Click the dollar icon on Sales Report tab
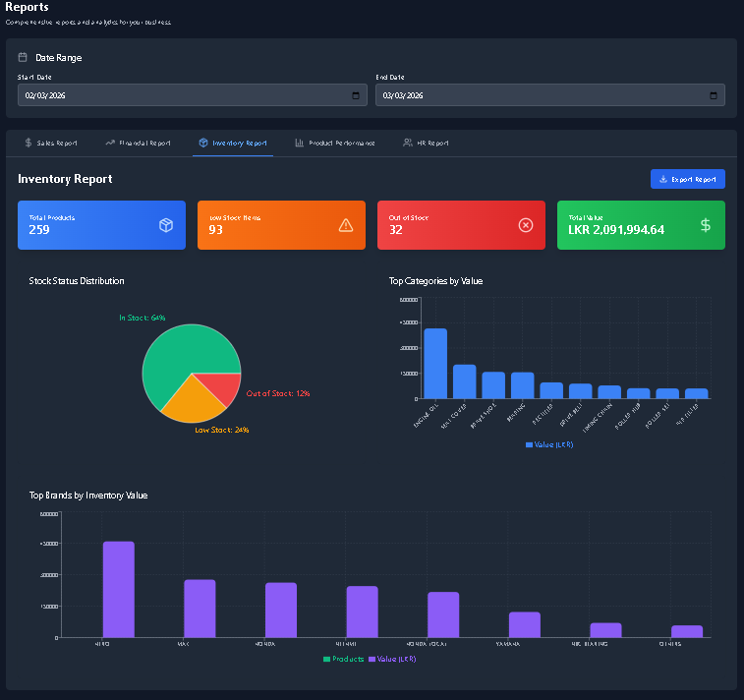This screenshot has width=744, height=700. tap(29, 143)
